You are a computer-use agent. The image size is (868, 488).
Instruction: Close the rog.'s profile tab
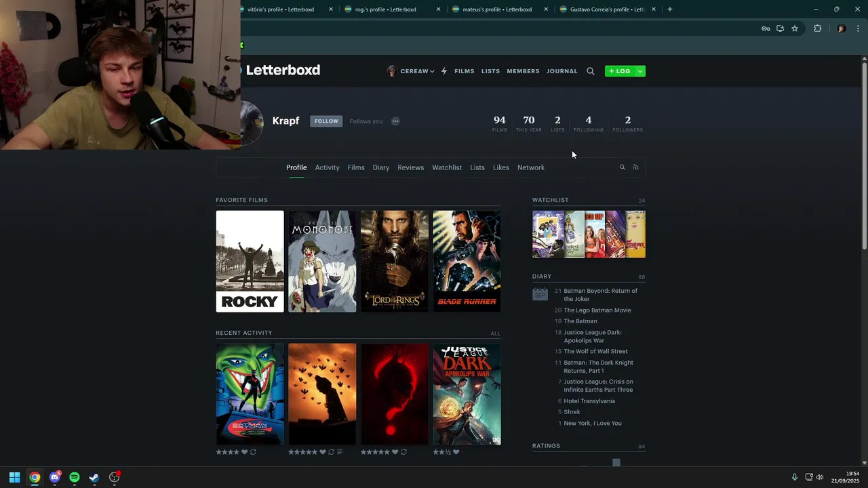(438, 9)
